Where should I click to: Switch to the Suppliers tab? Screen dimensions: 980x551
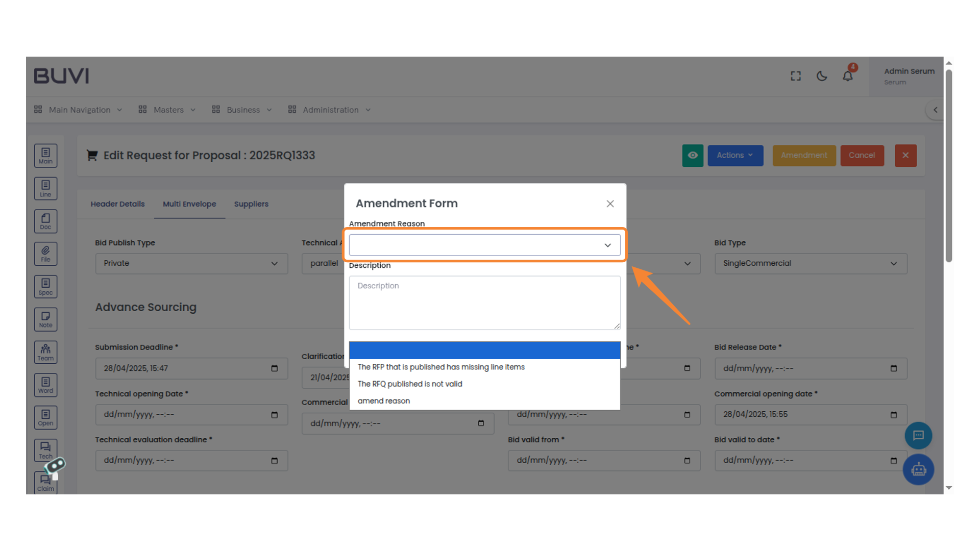coord(251,204)
